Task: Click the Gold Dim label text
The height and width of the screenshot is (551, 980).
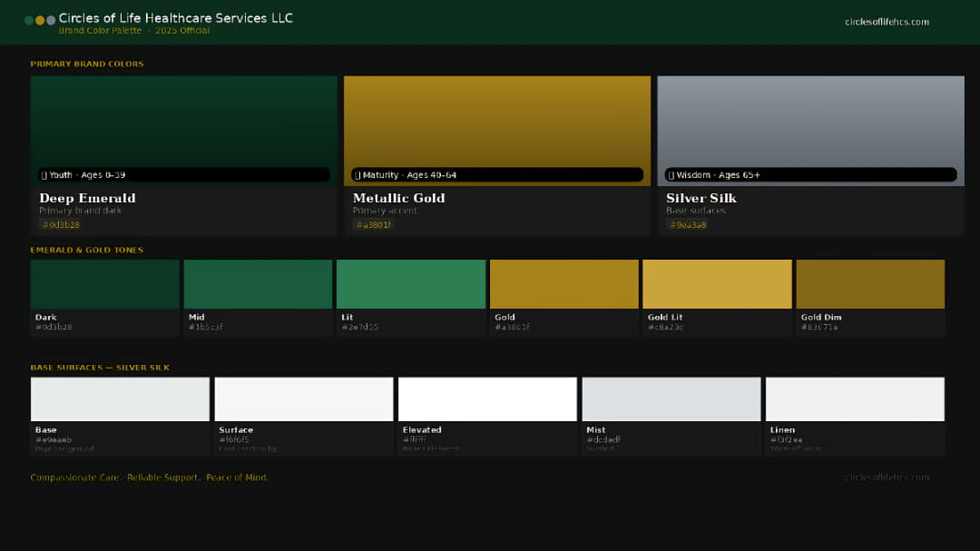Action: click(x=821, y=317)
